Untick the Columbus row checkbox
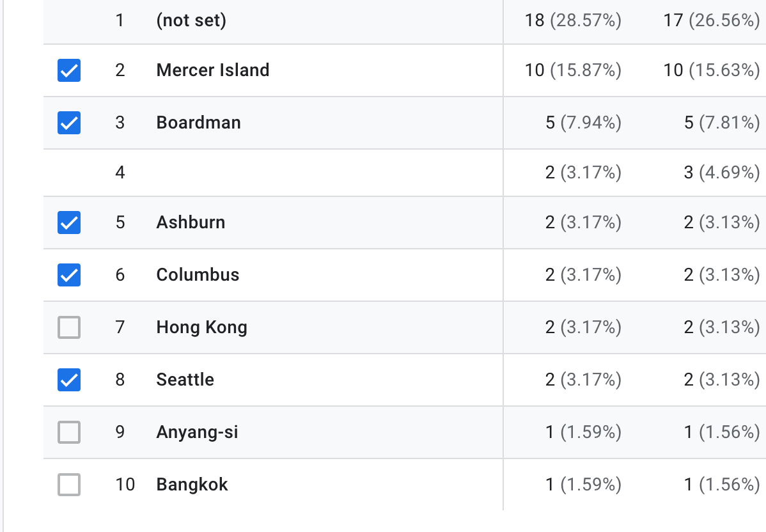The width and height of the screenshot is (766, 532). (69, 275)
